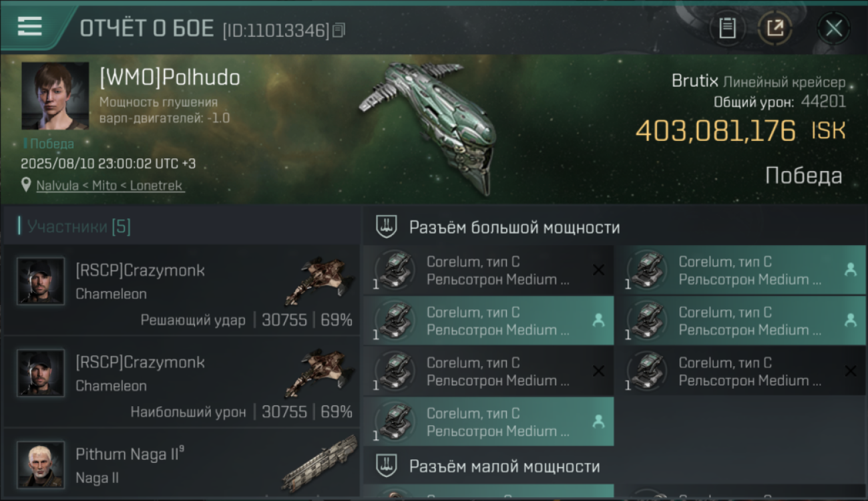Image resolution: width=868 pixels, height=501 pixels.
Task: Select last highlighted Corelum railgun module
Action: (489, 422)
